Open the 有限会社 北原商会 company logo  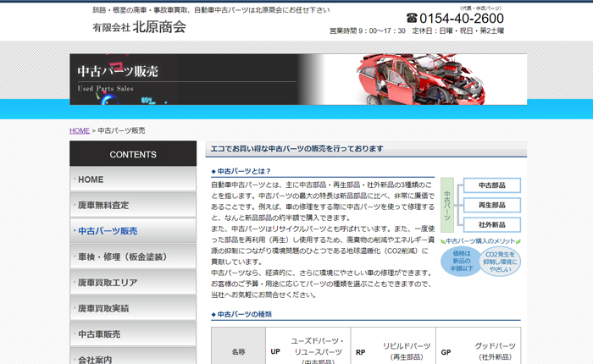(139, 27)
